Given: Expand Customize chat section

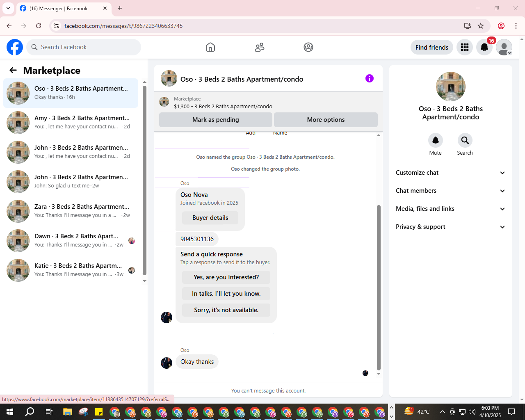Looking at the screenshot, I should [450, 173].
